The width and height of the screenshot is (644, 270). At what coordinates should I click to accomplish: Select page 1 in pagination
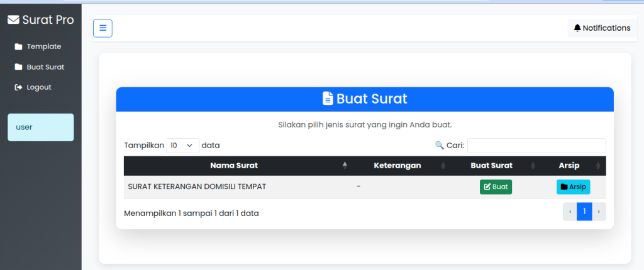click(x=584, y=212)
